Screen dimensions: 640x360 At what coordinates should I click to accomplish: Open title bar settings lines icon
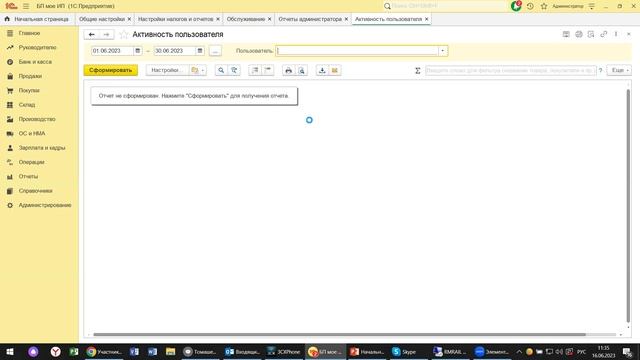(591, 6)
